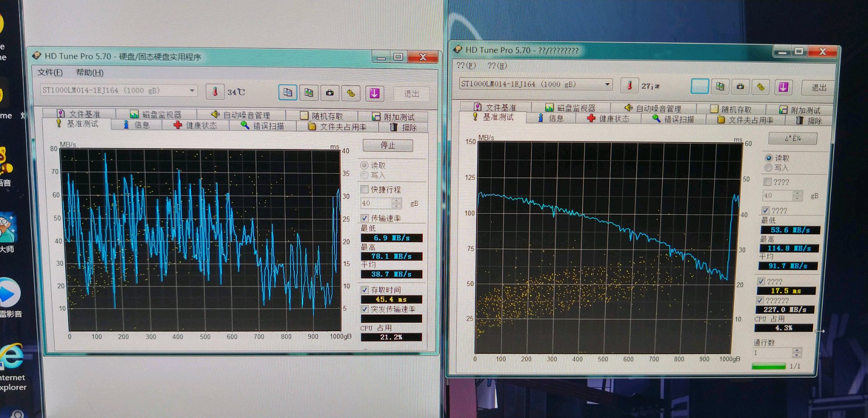The height and width of the screenshot is (418, 868).
Task: Click the 通行数 input field in right HD Tune window
Action: tap(772, 352)
